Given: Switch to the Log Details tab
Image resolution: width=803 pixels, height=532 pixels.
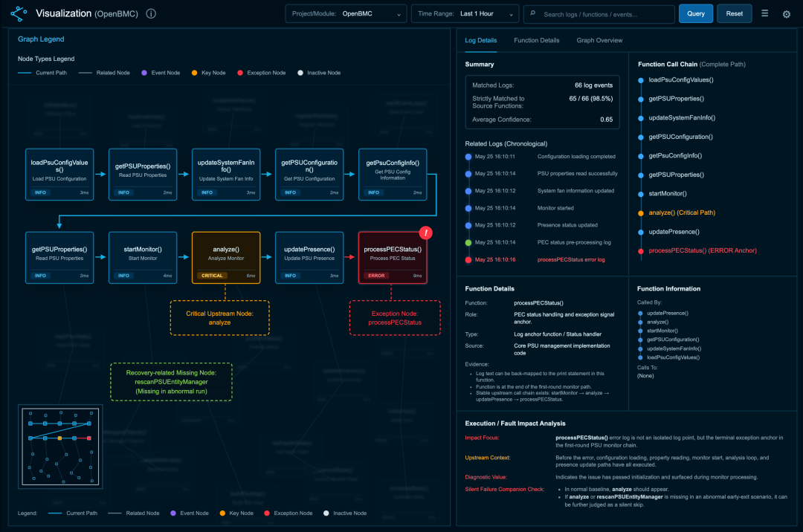Looking at the screenshot, I should [481, 40].
